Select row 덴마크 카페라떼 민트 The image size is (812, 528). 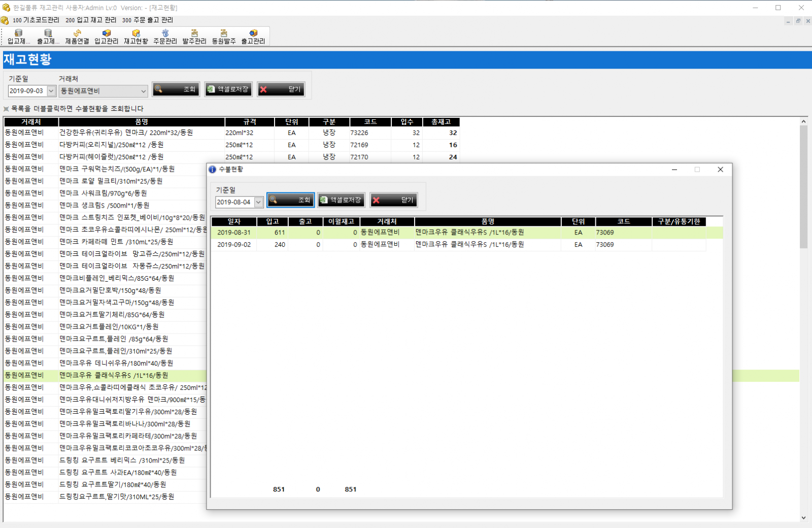(x=105, y=242)
